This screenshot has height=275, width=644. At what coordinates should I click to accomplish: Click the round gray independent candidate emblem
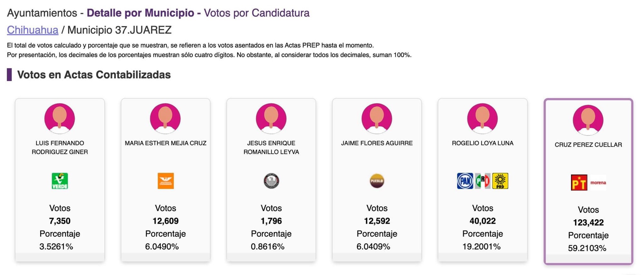(x=271, y=181)
